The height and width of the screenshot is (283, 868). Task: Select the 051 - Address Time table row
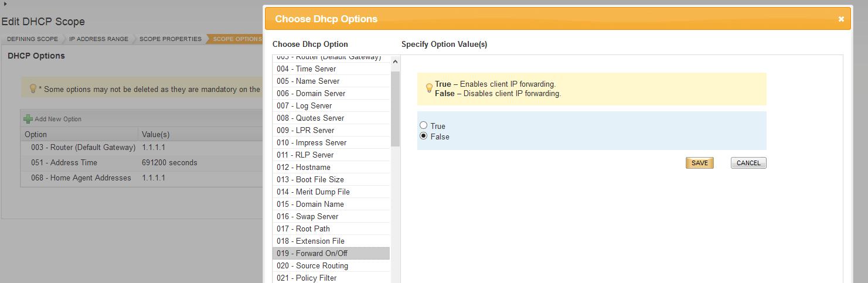(x=141, y=163)
